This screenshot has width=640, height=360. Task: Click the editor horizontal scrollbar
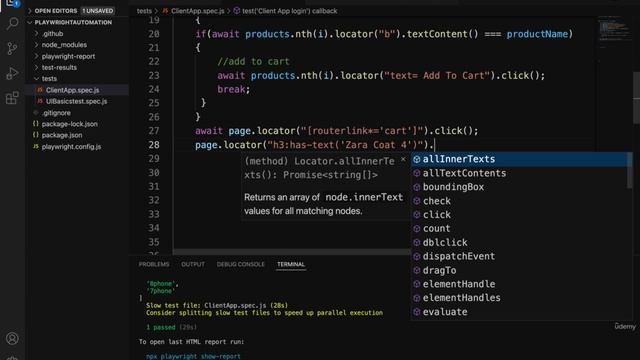click(292, 252)
